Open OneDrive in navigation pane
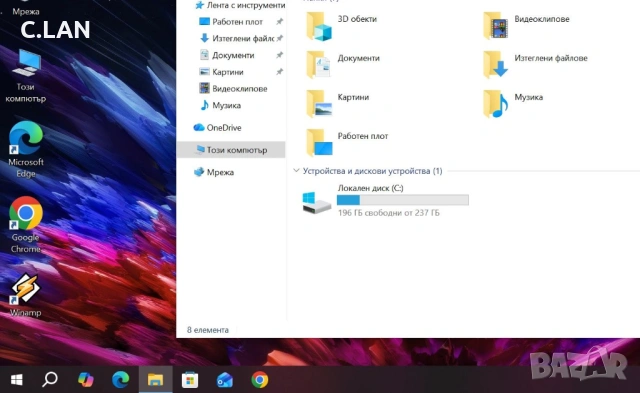The height and width of the screenshot is (393, 640). click(217, 128)
